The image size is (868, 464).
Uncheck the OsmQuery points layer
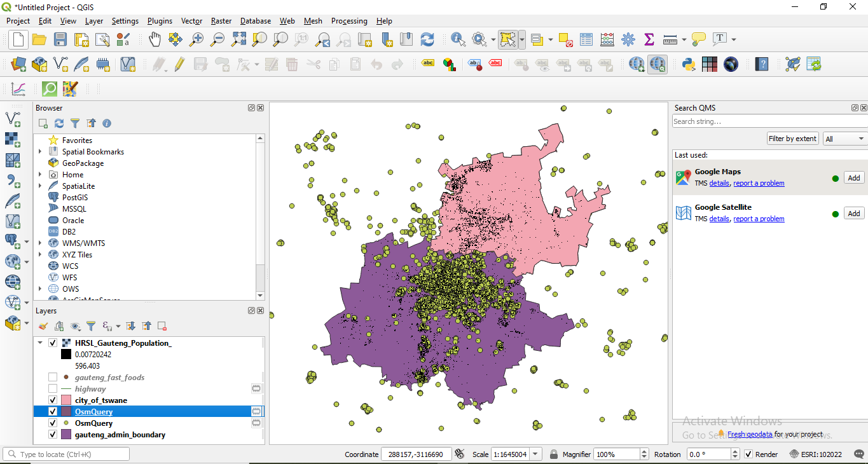pos(53,423)
